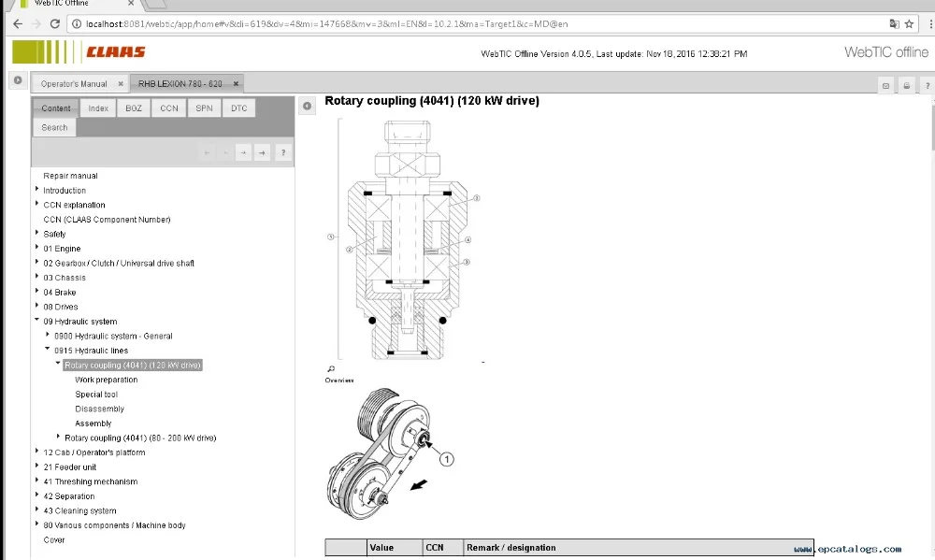Expand 80 Various components / Machine body

[37, 524]
